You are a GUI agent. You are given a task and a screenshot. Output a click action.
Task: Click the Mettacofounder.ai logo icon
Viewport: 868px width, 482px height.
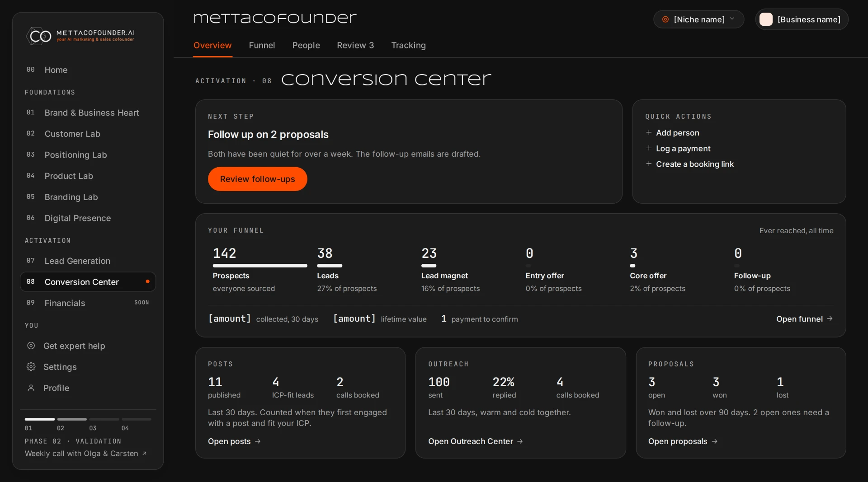[39, 36]
